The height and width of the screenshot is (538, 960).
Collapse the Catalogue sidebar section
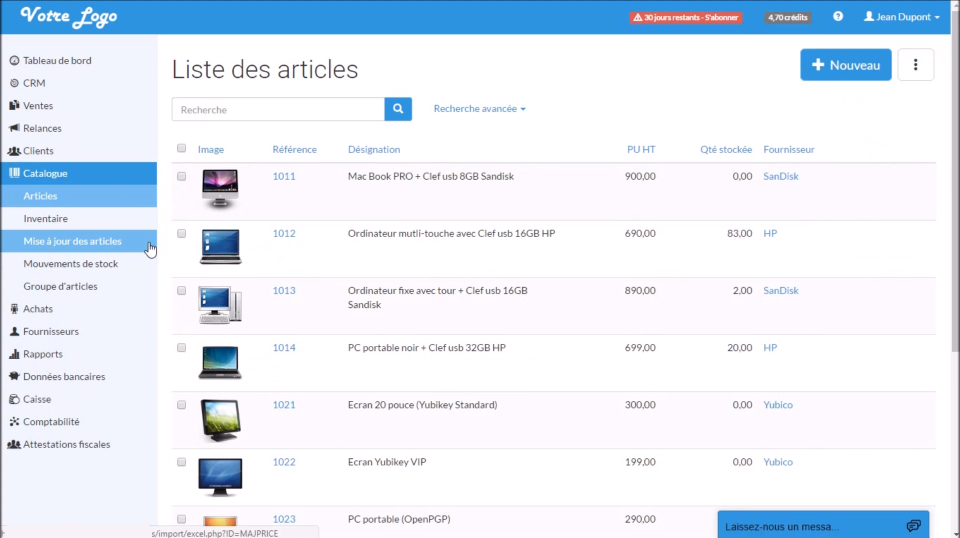[x=46, y=174]
